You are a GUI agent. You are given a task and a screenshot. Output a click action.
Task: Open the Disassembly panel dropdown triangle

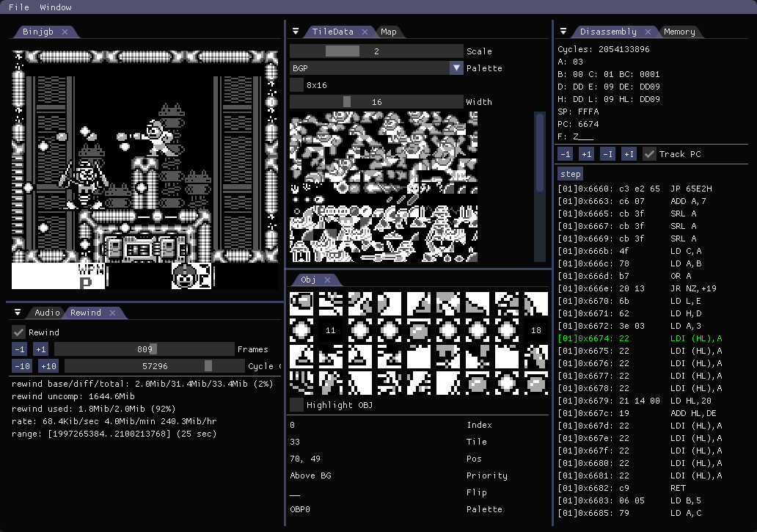[x=563, y=32]
